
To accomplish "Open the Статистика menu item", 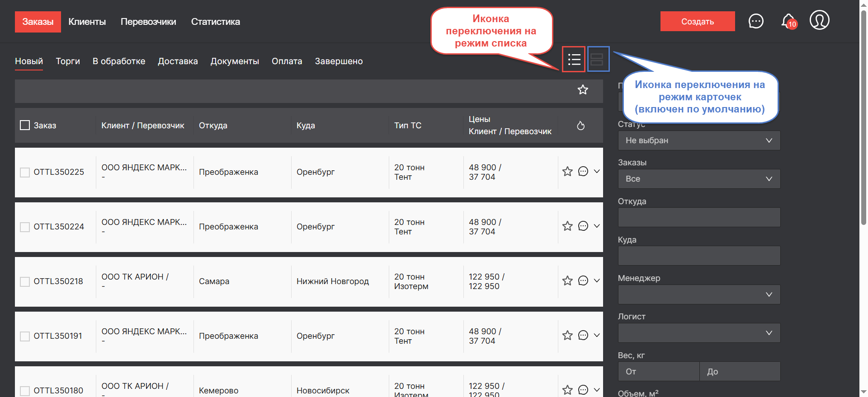I will (x=215, y=22).
